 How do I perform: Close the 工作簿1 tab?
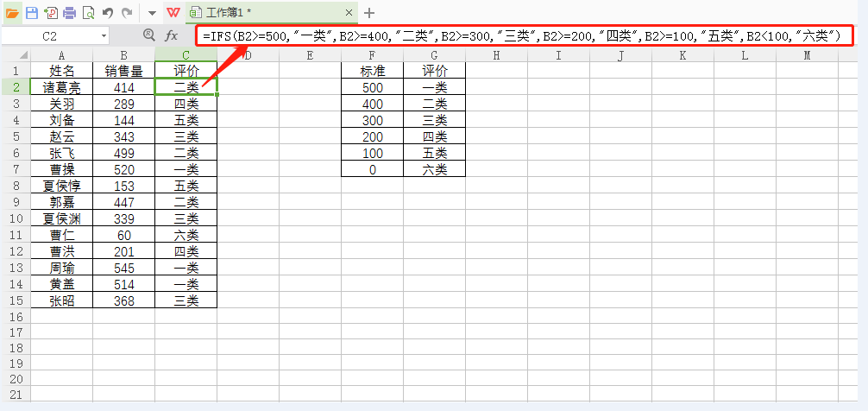coord(349,12)
